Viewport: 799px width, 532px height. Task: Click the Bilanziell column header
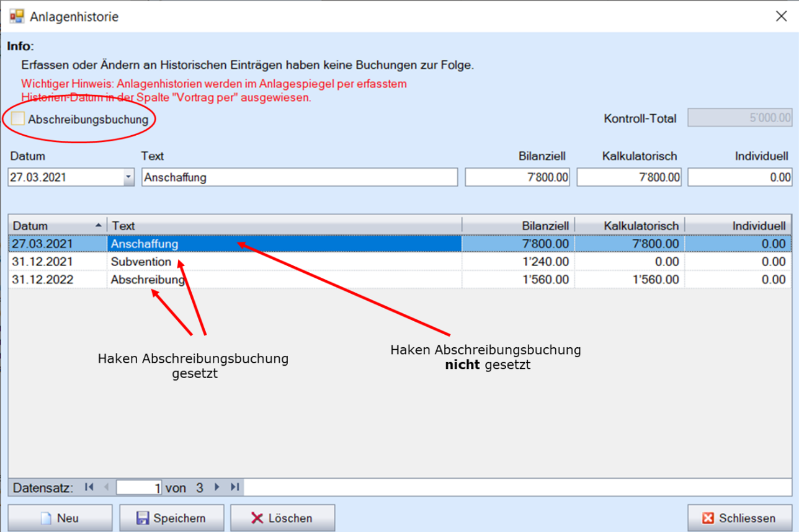coord(519,226)
